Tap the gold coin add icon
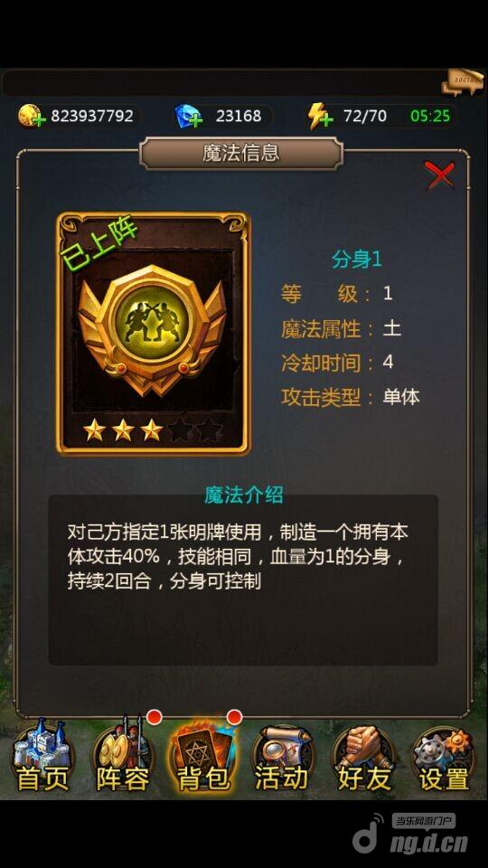The height and width of the screenshot is (868, 488). [x=31, y=116]
